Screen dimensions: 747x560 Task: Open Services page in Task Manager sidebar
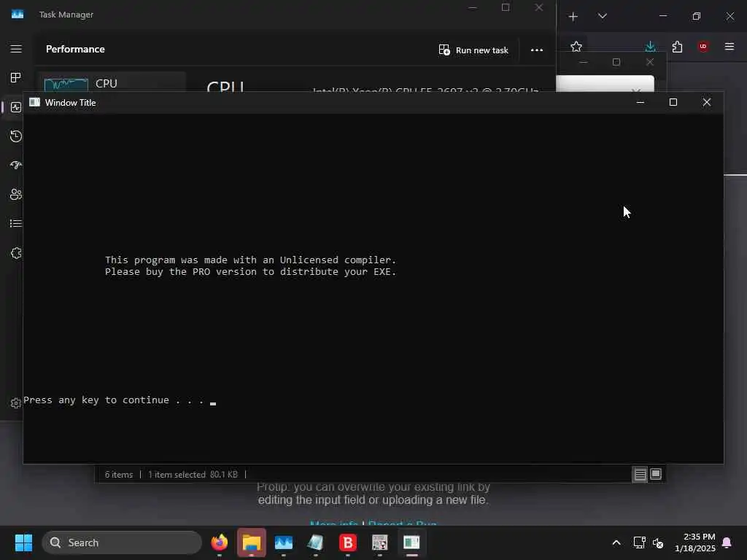pos(16,253)
